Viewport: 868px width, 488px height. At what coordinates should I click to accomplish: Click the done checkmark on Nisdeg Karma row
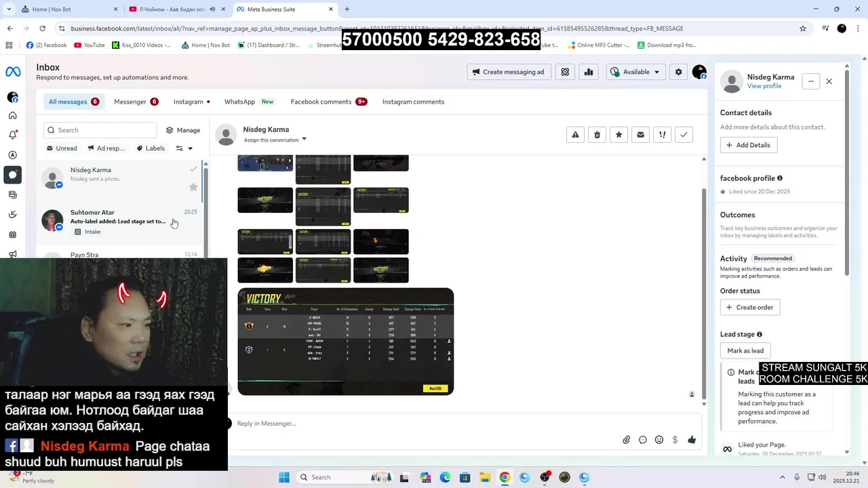193,169
